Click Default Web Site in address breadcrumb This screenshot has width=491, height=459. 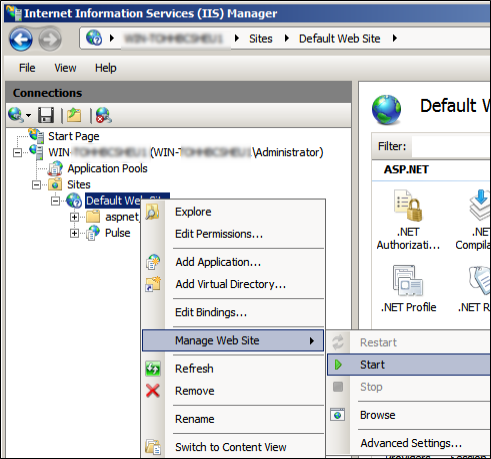[339, 39]
